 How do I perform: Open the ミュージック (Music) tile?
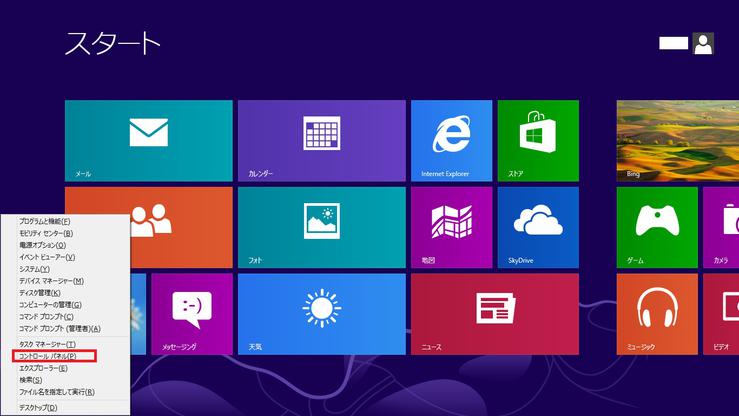tap(656, 313)
